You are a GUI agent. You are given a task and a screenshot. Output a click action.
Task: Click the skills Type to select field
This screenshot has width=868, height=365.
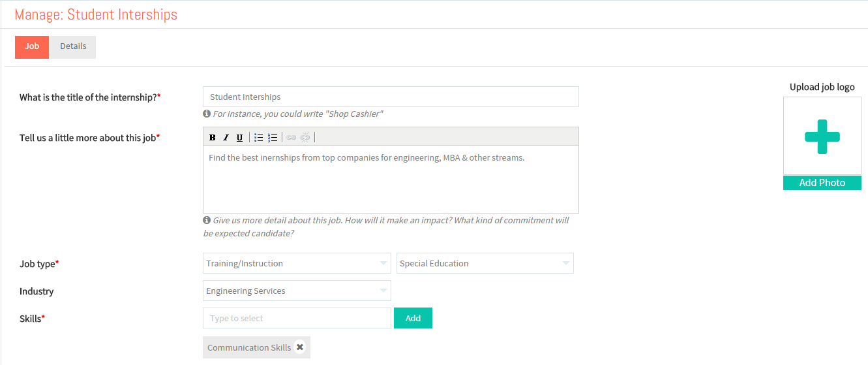point(297,318)
